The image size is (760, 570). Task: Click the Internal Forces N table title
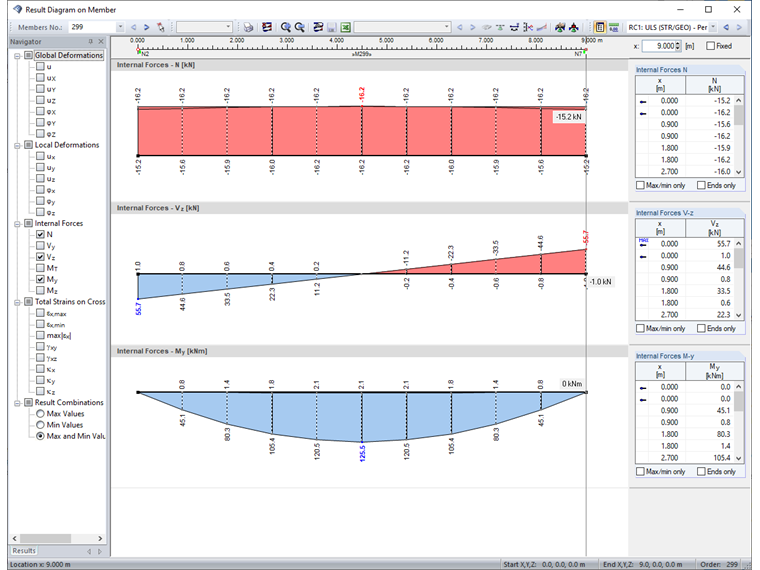point(662,70)
